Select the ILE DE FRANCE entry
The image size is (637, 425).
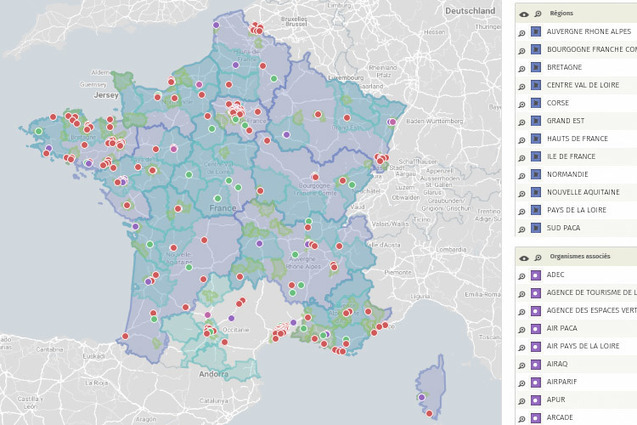point(571,156)
